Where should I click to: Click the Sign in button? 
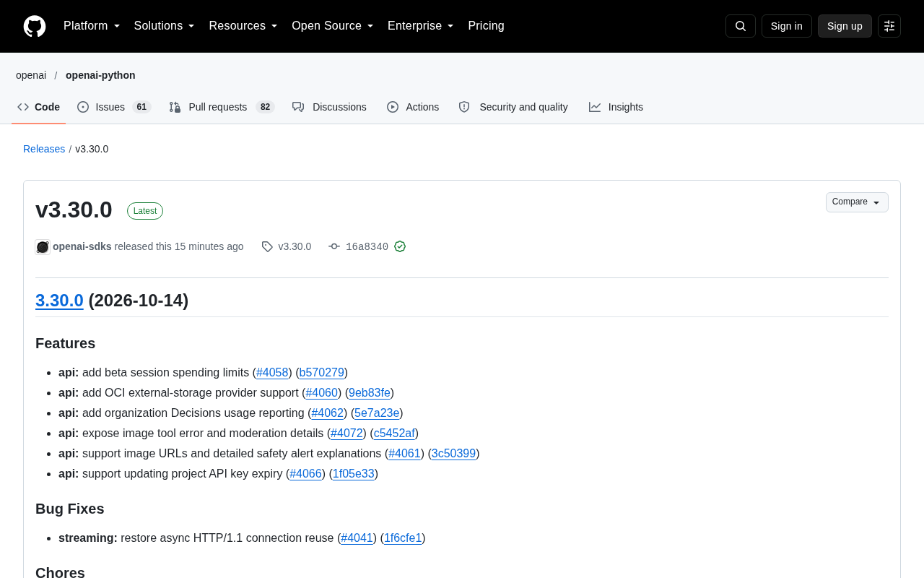(787, 26)
